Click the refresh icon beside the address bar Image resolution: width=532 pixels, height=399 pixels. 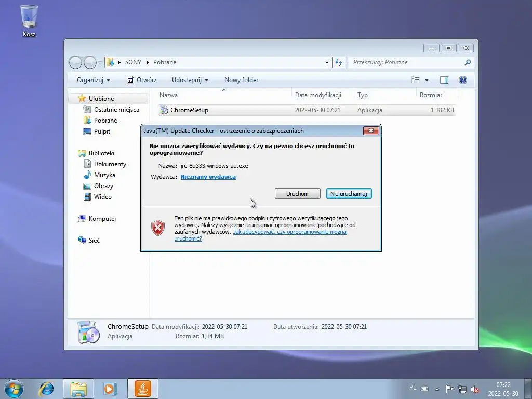pos(339,62)
